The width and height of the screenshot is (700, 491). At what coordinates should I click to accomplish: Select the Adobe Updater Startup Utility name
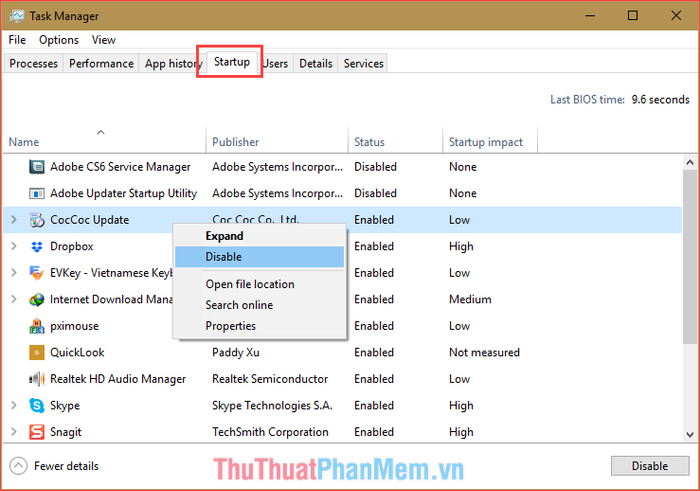123,193
